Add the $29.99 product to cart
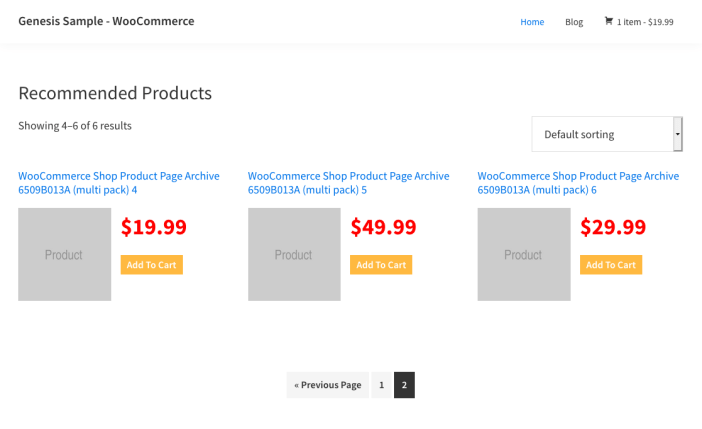This screenshot has width=702, height=429. (x=611, y=265)
